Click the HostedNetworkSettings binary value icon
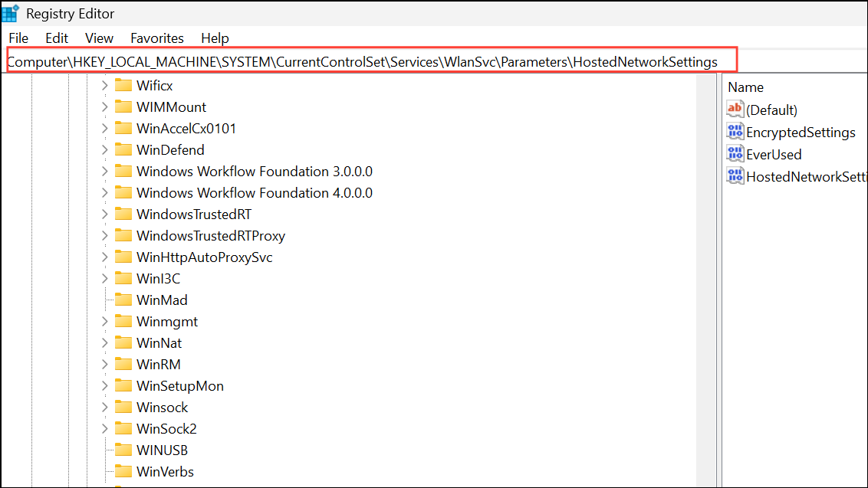 click(x=735, y=175)
